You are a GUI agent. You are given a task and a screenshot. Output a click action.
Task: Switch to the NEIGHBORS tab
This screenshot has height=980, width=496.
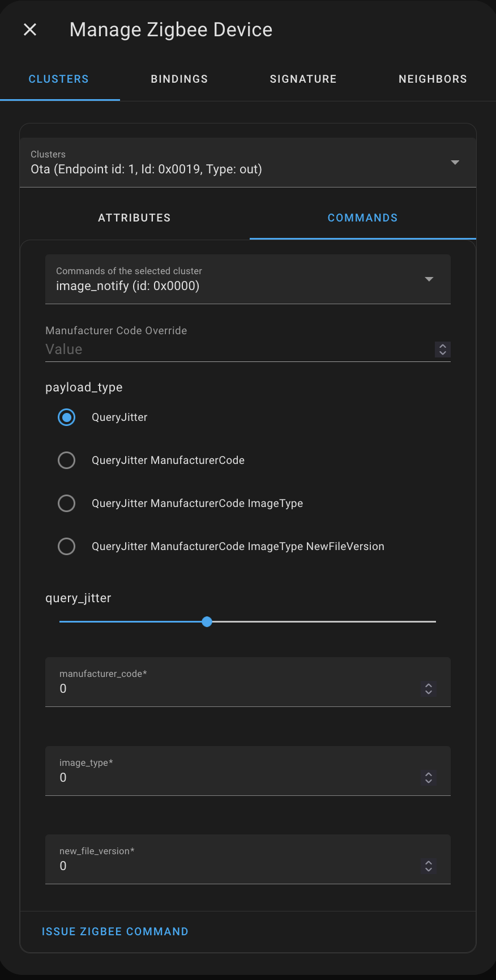pos(433,79)
